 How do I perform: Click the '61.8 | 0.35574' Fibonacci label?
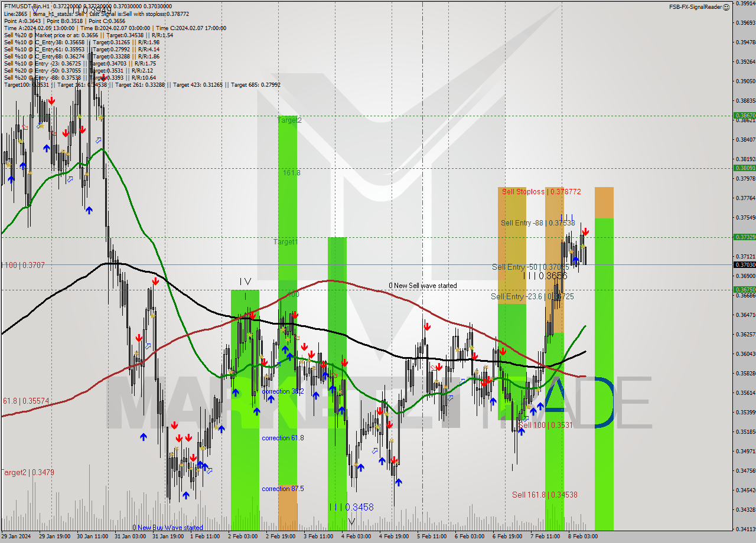tap(26, 401)
